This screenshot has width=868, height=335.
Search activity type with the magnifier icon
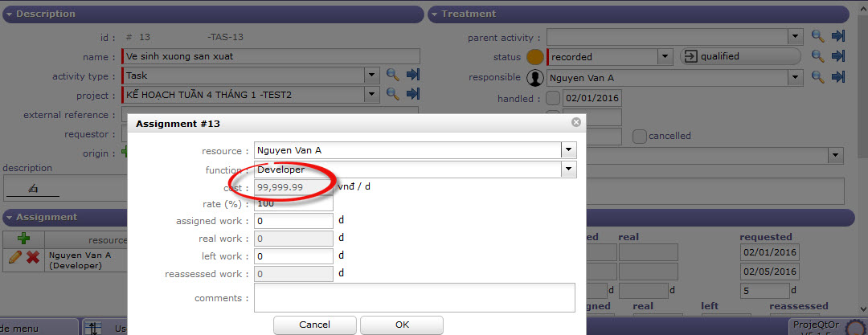(392, 75)
